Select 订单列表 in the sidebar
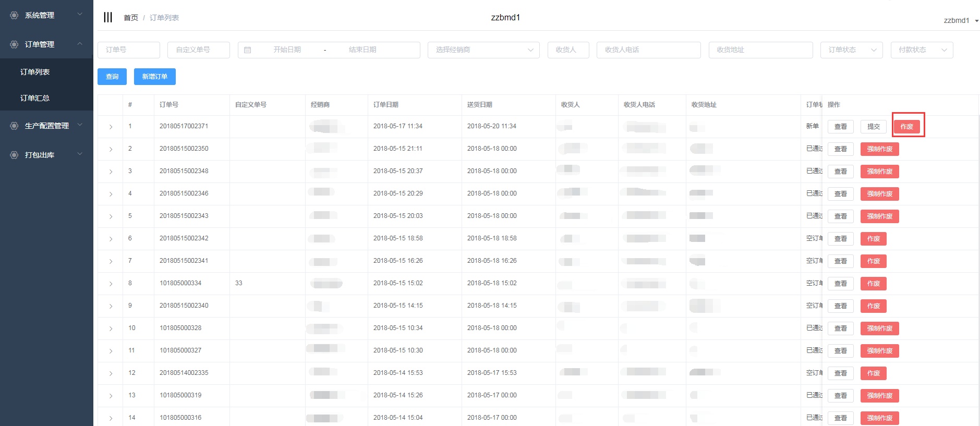The width and height of the screenshot is (980, 426). point(35,72)
